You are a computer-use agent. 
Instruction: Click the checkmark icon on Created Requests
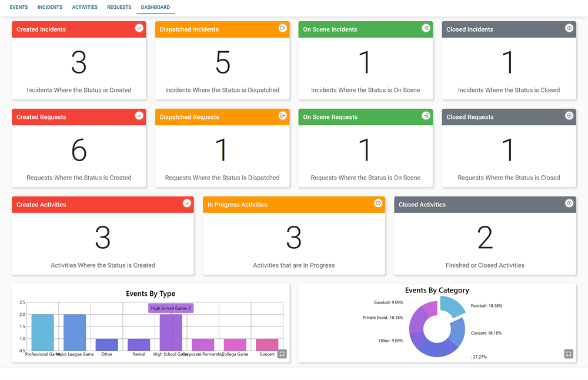pos(139,116)
